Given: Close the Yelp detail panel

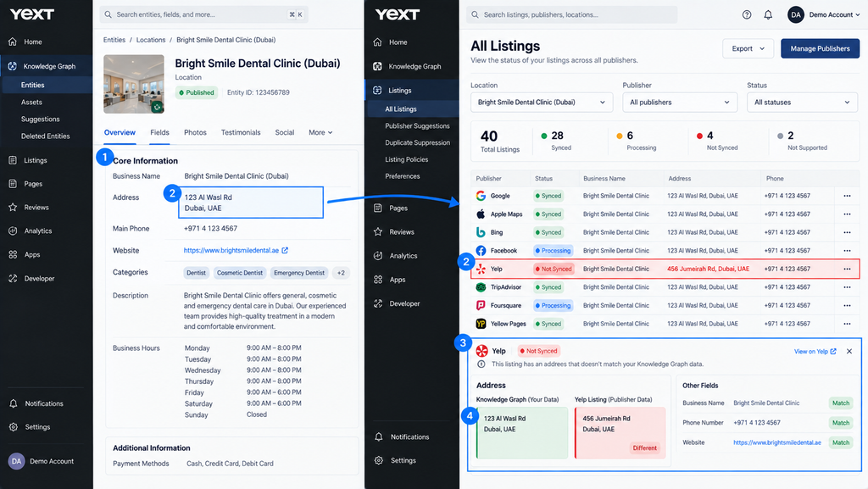Looking at the screenshot, I should pyautogui.click(x=849, y=351).
